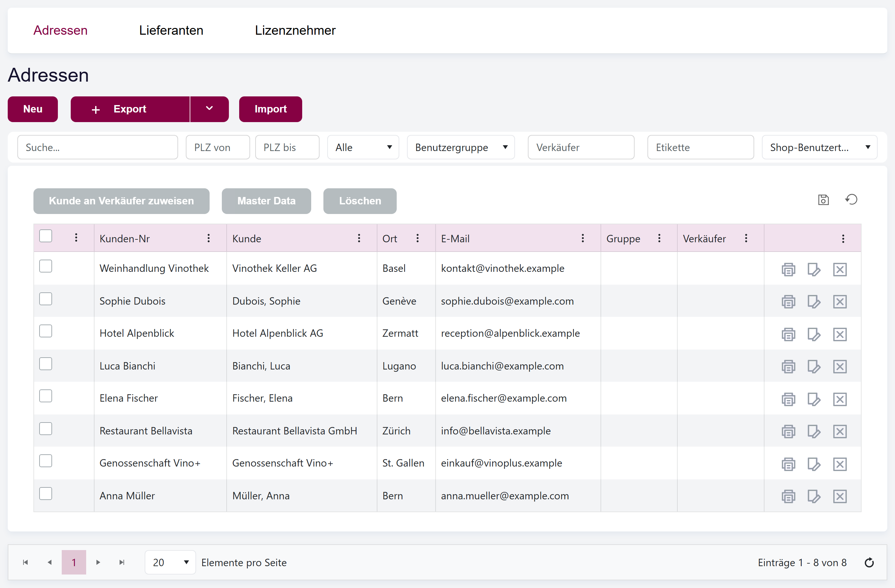Print the Fischer, Elena record
The width and height of the screenshot is (895, 588).
(788, 399)
